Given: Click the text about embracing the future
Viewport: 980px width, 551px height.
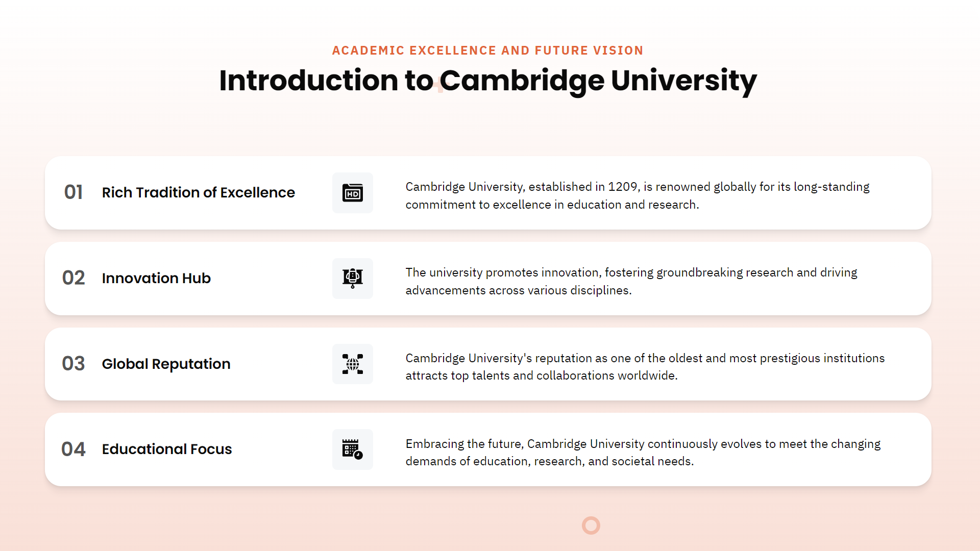Looking at the screenshot, I should pos(643,453).
